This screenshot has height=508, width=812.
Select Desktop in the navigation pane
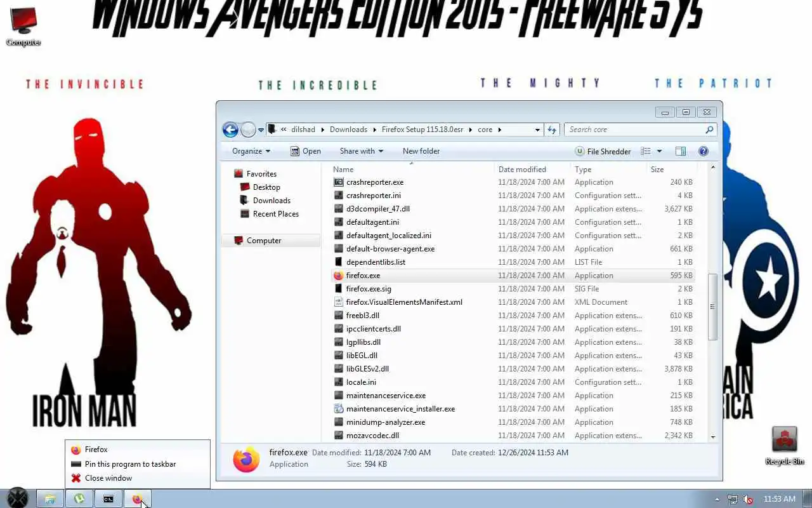pyautogui.click(x=266, y=187)
